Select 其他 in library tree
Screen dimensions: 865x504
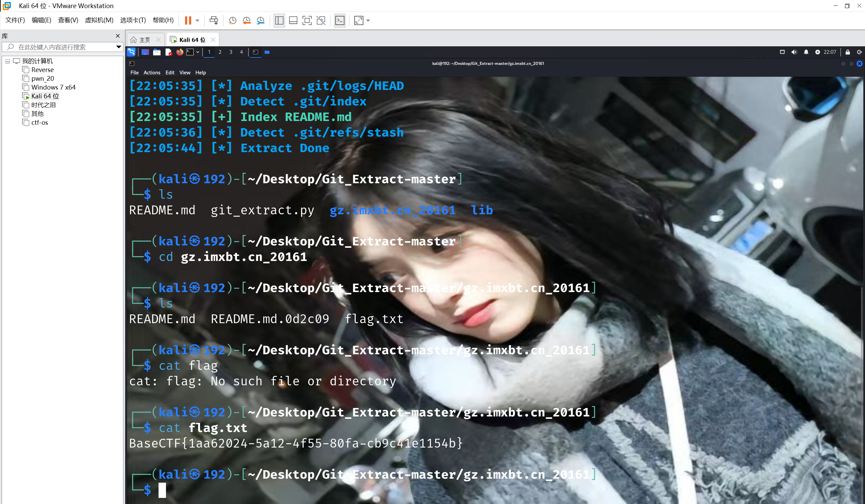38,114
